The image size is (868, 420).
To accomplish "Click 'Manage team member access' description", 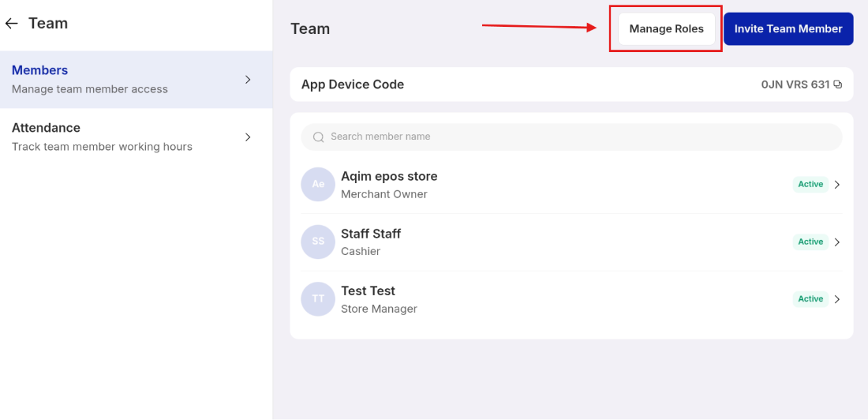I will (x=90, y=89).
